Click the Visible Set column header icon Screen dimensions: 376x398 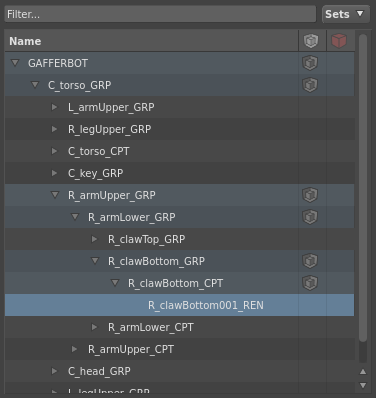[x=311, y=41]
